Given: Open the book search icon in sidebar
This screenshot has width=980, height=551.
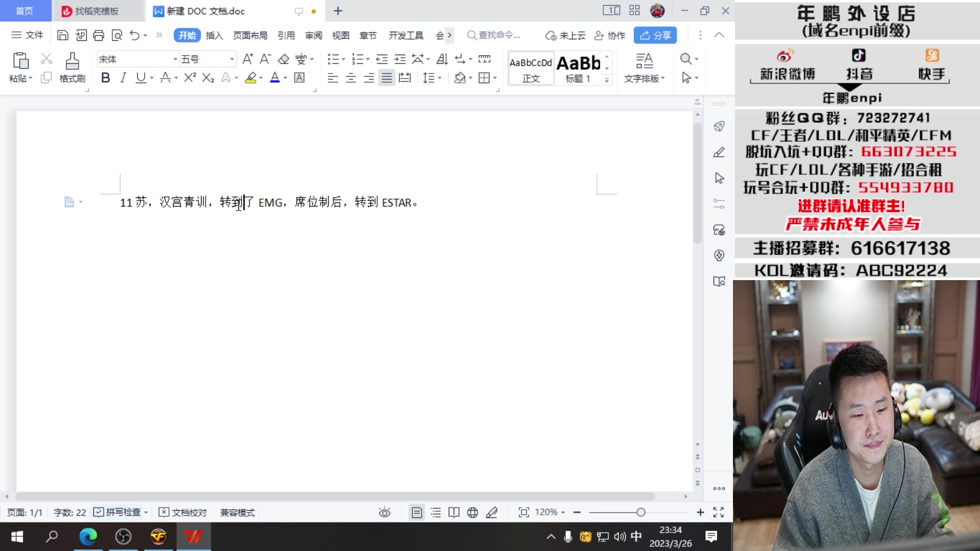Looking at the screenshot, I should pyautogui.click(x=719, y=281).
